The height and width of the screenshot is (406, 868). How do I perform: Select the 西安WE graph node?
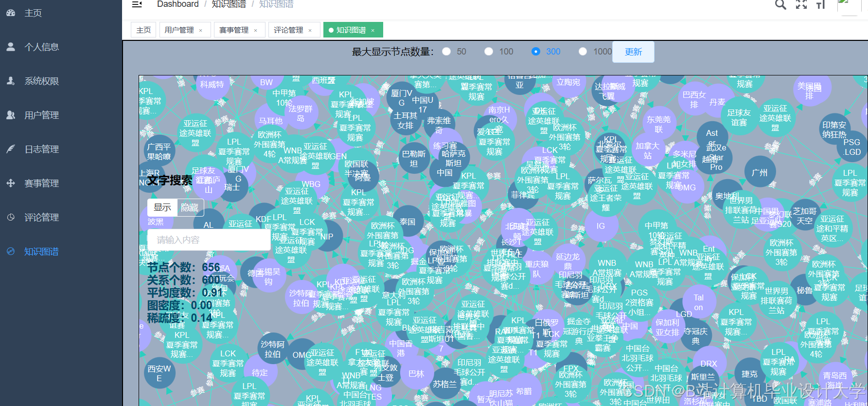[x=159, y=373]
